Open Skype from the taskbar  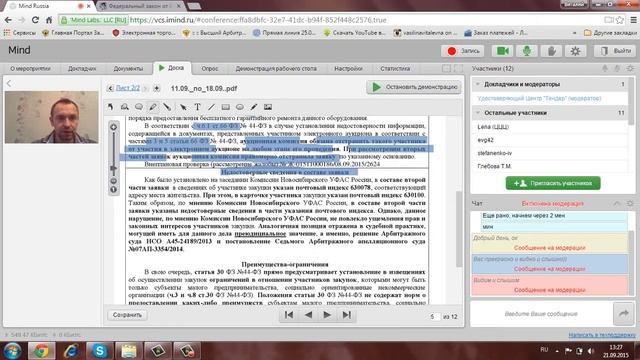(x=100, y=351)
